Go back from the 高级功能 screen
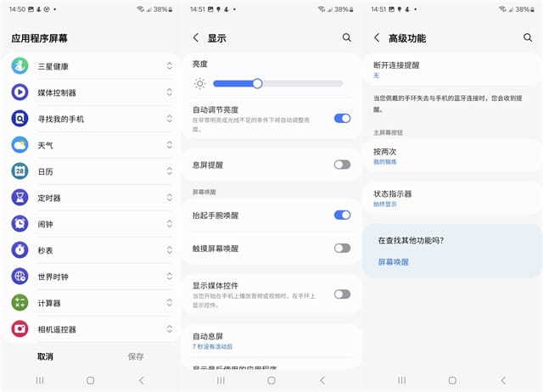The image size is (543, 392). [x=378, y=38]
